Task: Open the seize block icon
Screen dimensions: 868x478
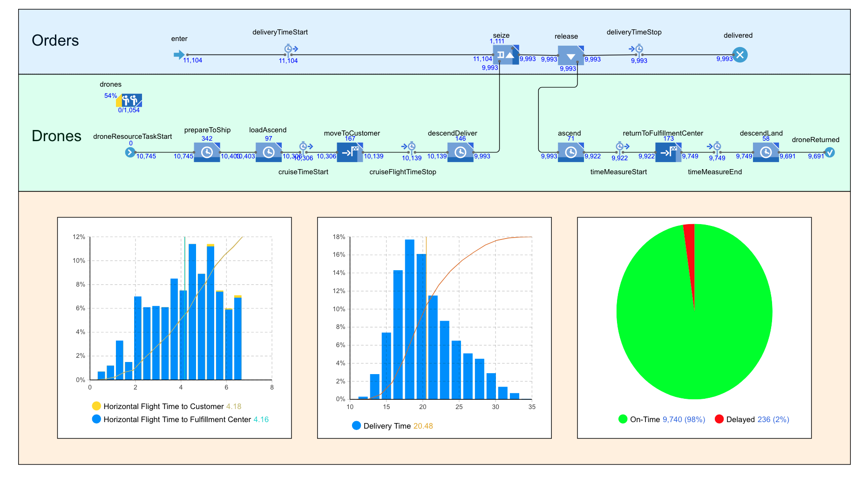Action: [x=506, y=55]
